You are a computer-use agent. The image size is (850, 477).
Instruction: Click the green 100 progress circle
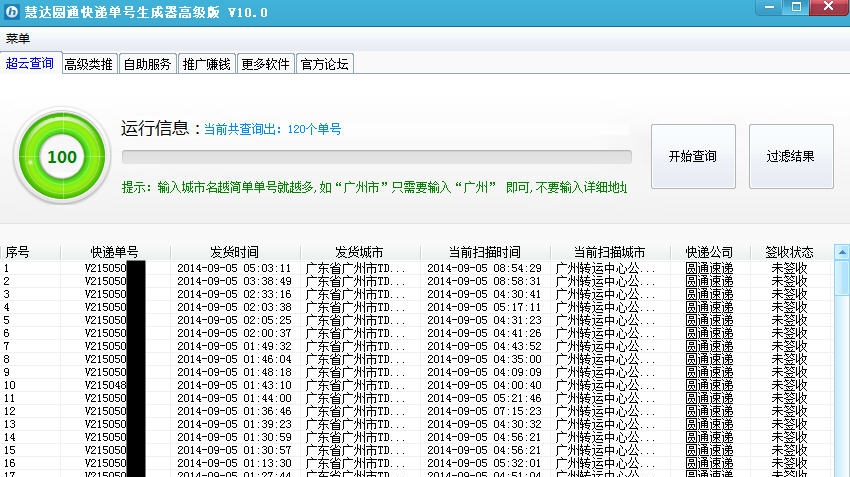point(62,157)
